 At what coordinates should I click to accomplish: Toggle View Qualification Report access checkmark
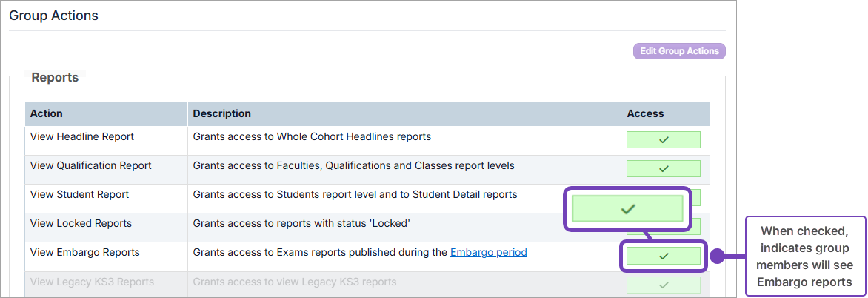663,168
